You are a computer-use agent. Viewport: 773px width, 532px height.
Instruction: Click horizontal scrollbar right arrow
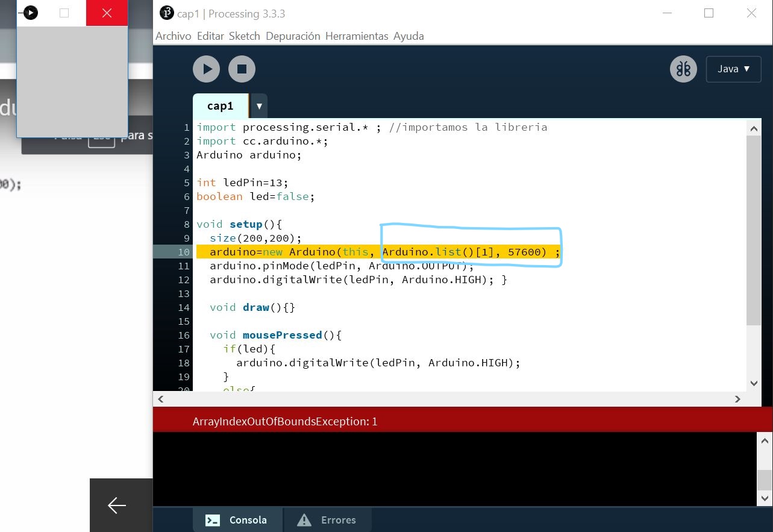click(x=737, y=399)
